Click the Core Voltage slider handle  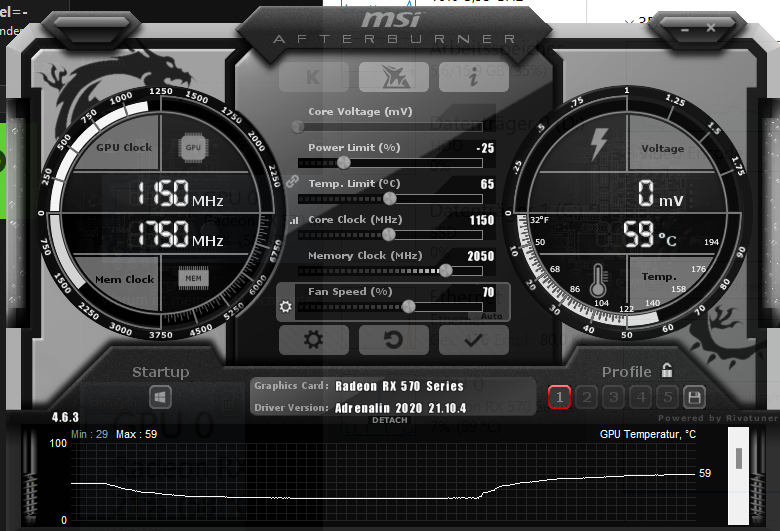click(298, 126)
